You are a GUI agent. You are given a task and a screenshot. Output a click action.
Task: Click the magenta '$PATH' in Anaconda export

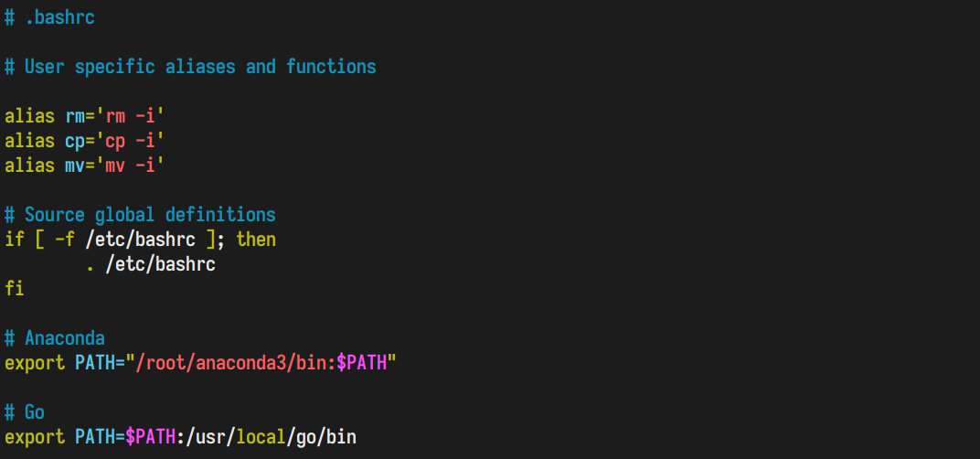coord(362,364)
